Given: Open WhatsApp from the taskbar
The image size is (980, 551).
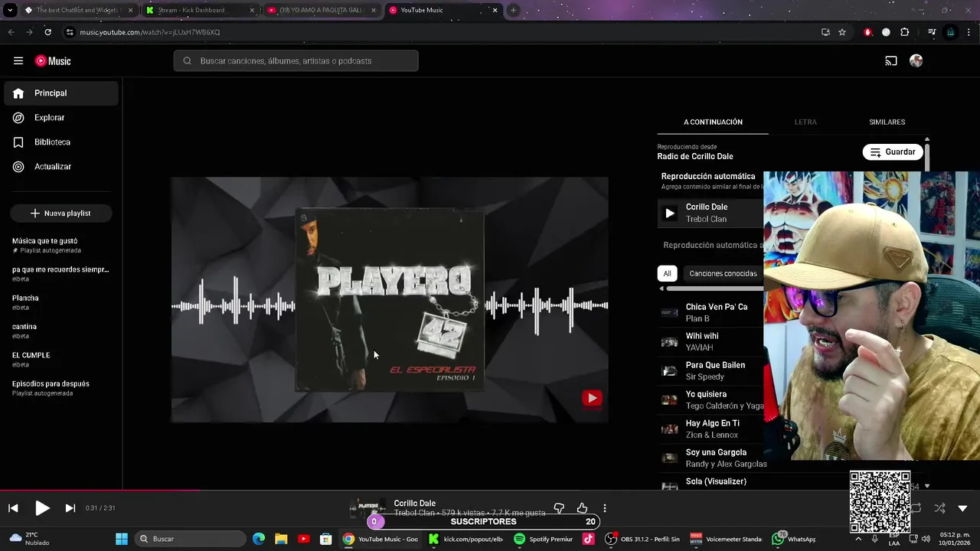Looking at the screenshot, I should coord(794,539).
